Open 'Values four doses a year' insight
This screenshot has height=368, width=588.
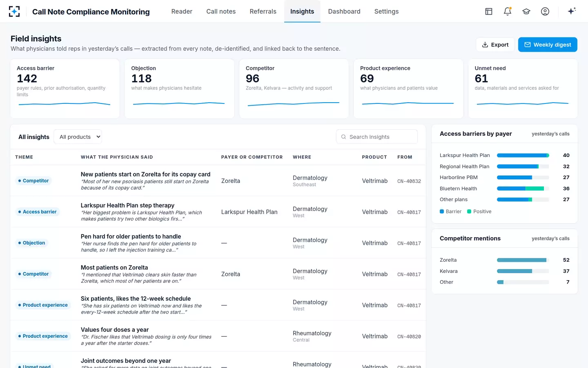[115, 330]
